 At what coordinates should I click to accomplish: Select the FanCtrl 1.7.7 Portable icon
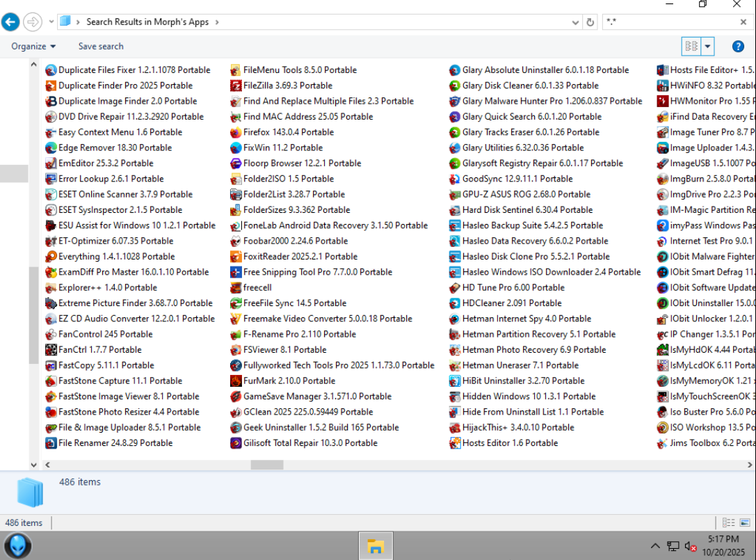pos(51,350)
